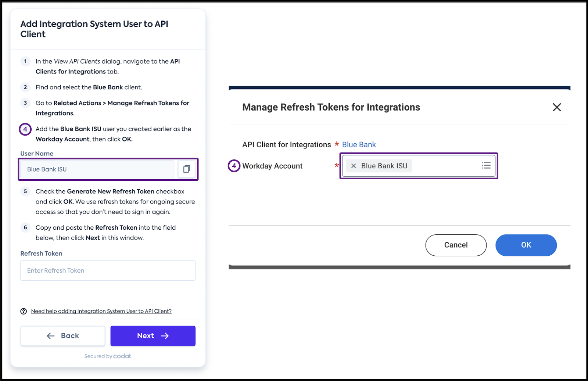
Task: Click the Copy and paste Refresh Token step
Action: (x=106, y=233)
